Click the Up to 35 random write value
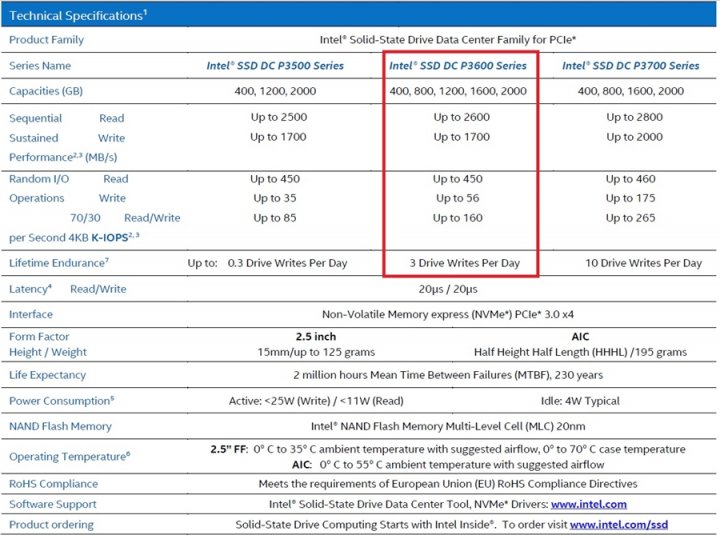720x535 pixels. click(x=275, y=198)
